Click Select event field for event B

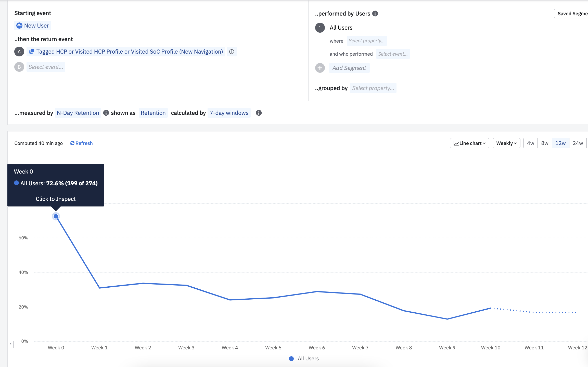46,67
